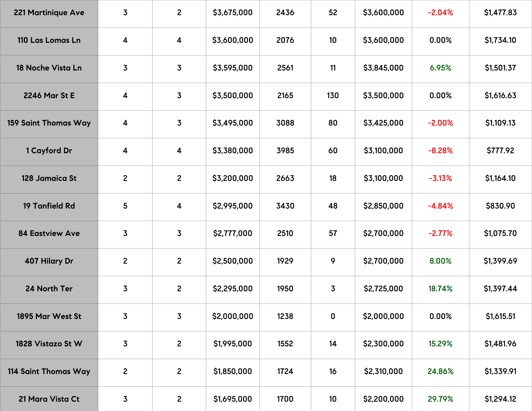Select the 407 Hilary Dr cell
Screen dimensions: 532x411
click(x=49, y=261)
